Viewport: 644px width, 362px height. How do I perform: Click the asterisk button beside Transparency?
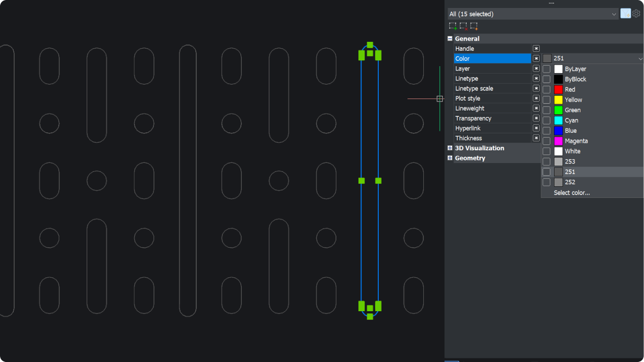pyautogui.click(x=536, y=118)
